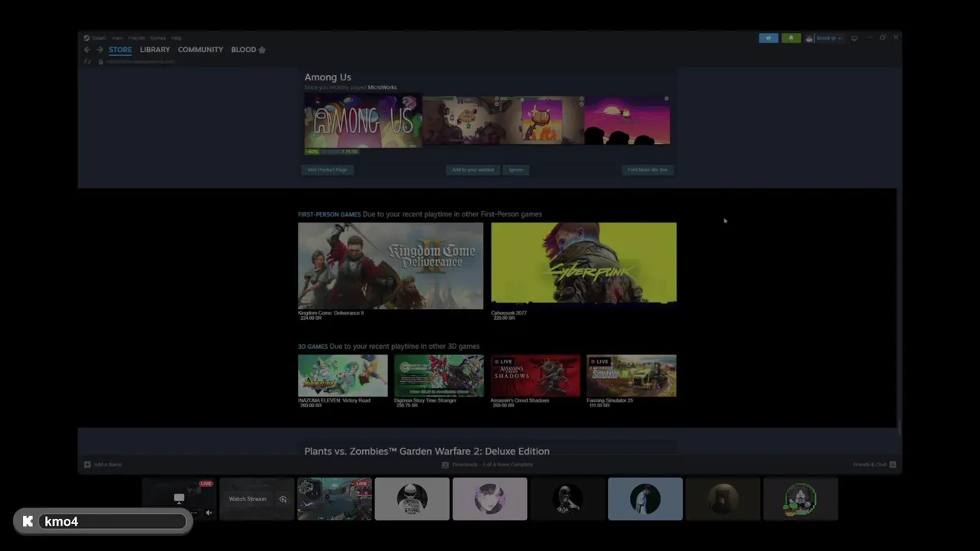980x551 pixels.
Task: Pop out the stream via popout icon
Action: 283,499
